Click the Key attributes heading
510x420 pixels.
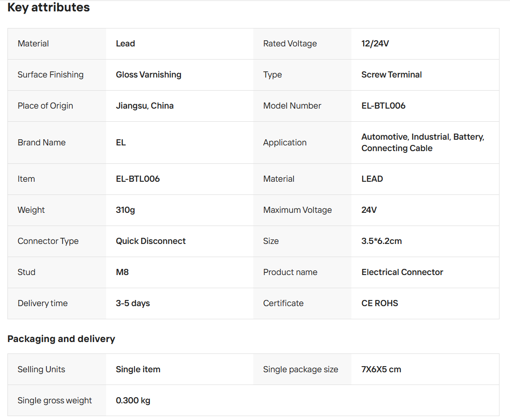[x=49, y=7]
